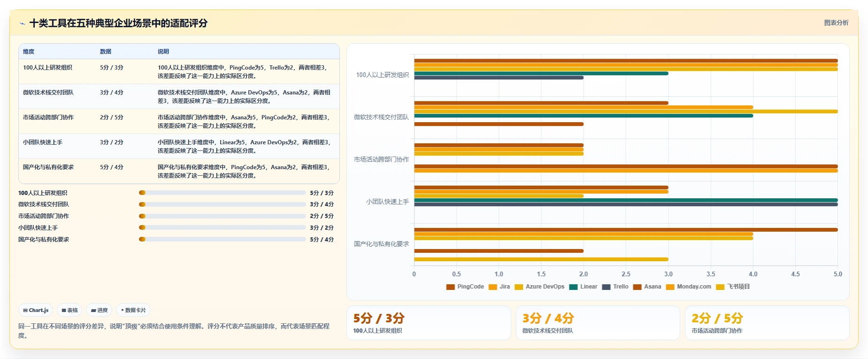Click the small icon before the card title

click(x=22, y=23)
